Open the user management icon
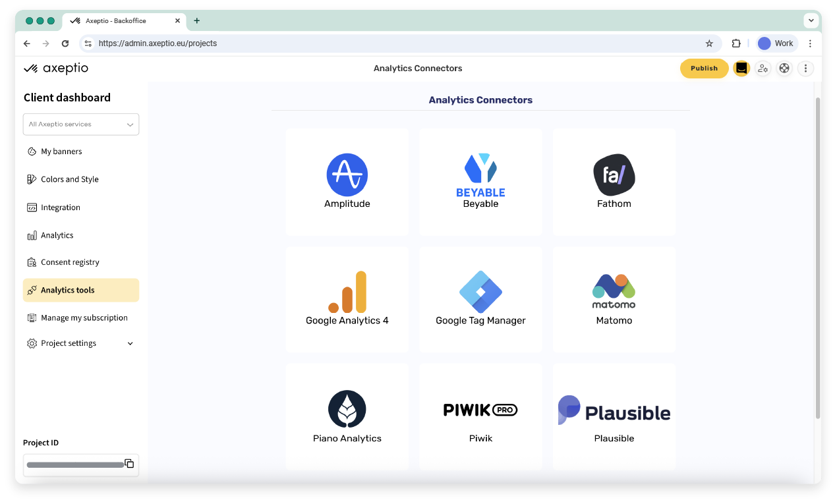The image size is (837, 504). pyautogui.click(x=763, y=68)
